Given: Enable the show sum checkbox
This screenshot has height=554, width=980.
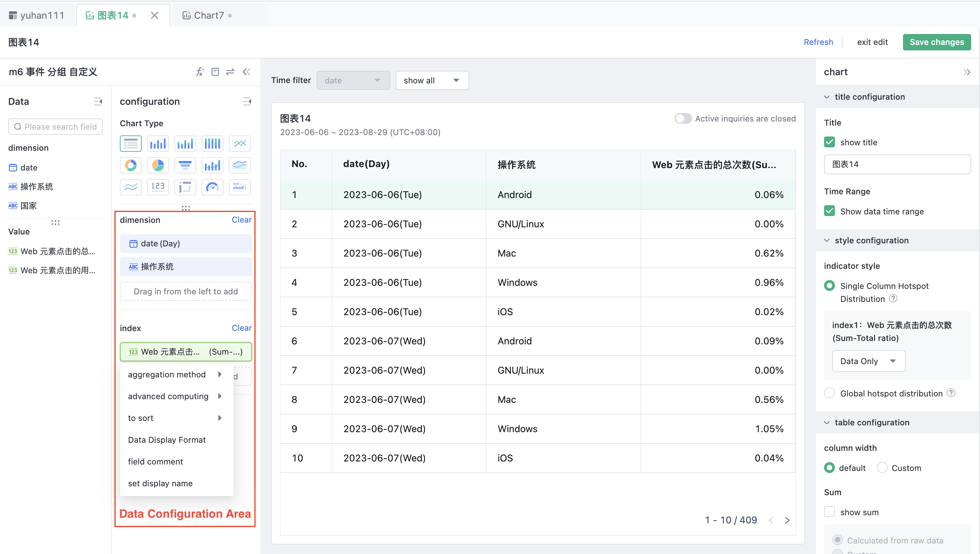Looking at the screenshot, I should coord(830,512).
